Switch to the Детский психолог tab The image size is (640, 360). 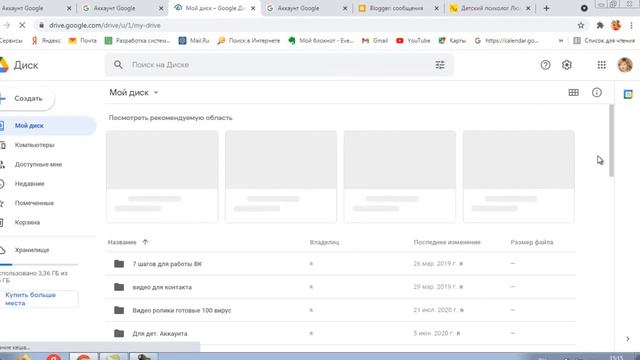click(x=490, y=8)
